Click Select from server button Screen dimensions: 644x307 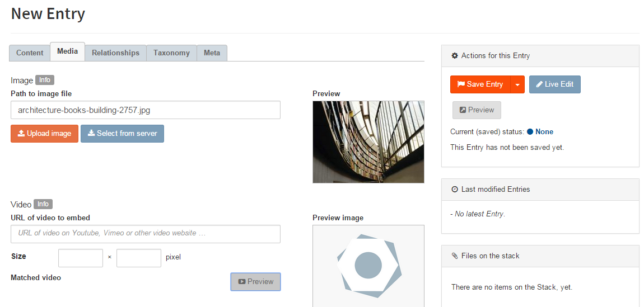[x=122, y=134]
